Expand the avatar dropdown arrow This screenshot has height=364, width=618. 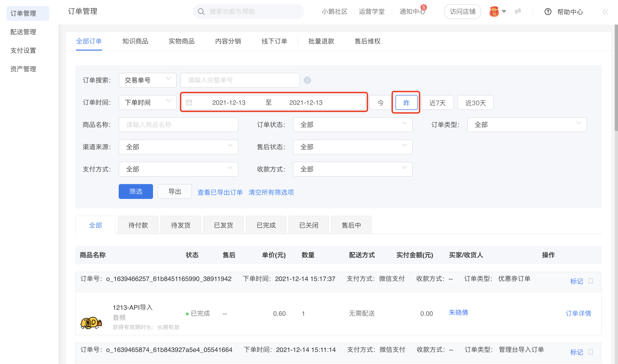click(504, 11)
